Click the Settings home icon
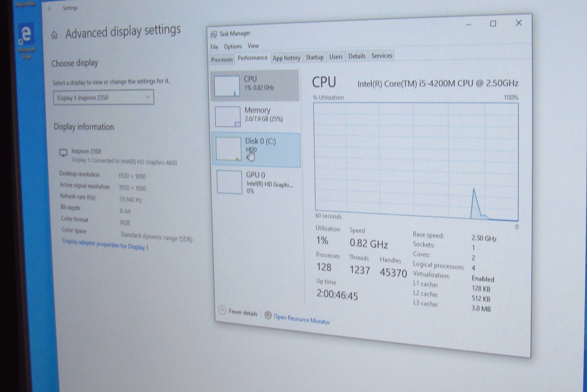 pos(54,35)
